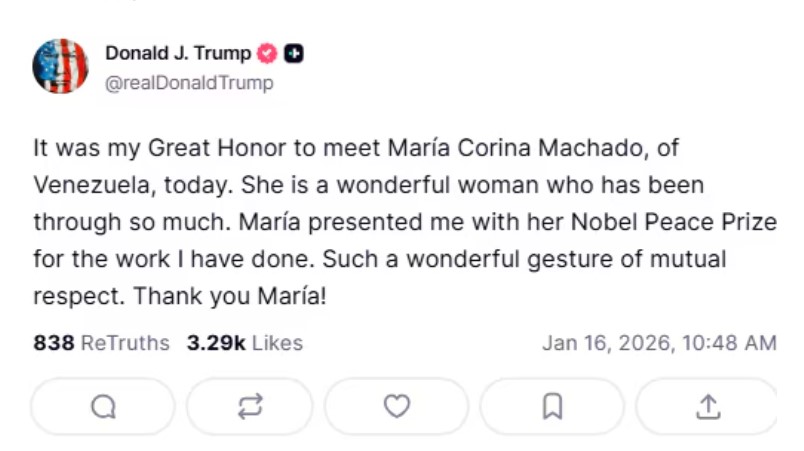Open the Jan 16, 2026 timestamp
Viewport: 804px width, 451px height.
click(x=659, y=343)
